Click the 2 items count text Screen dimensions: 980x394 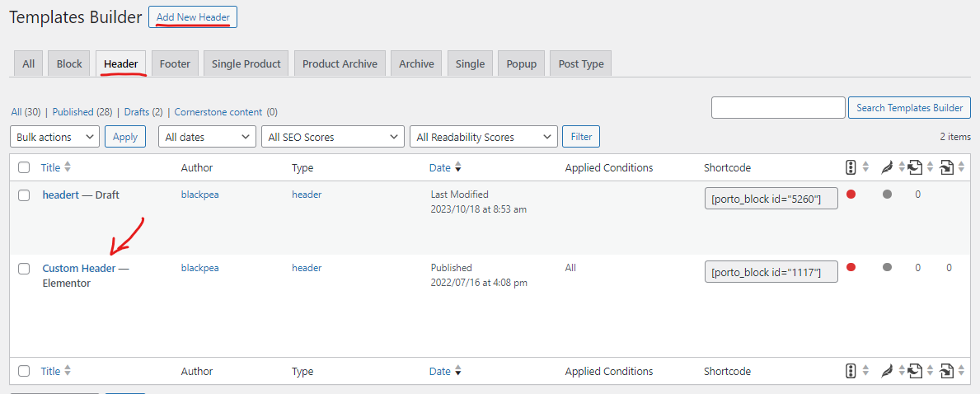pyautogui.click(x=955, y=136)
